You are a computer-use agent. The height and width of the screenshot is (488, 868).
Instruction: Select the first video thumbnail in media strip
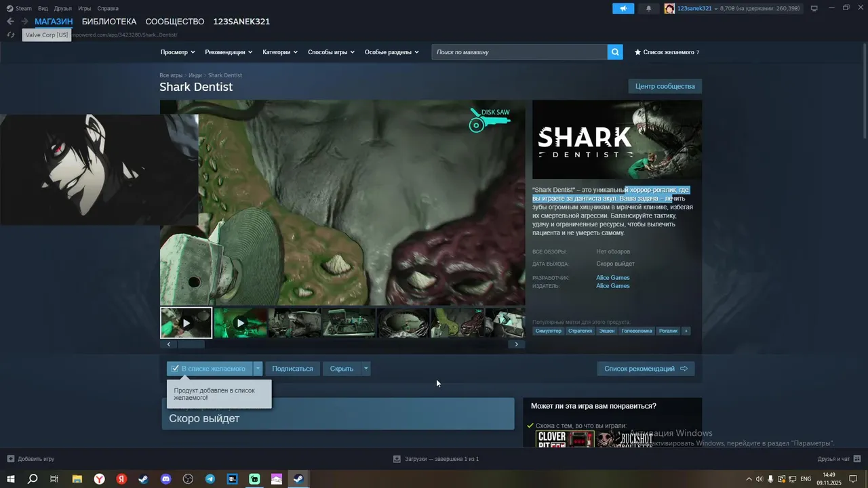coord(186,323)
